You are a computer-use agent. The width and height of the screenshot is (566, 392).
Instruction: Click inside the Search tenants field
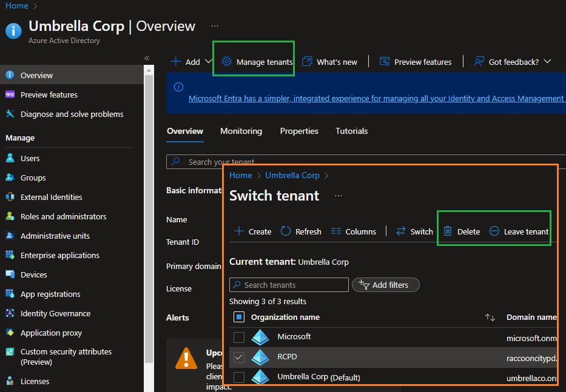[x=289, y=285]
